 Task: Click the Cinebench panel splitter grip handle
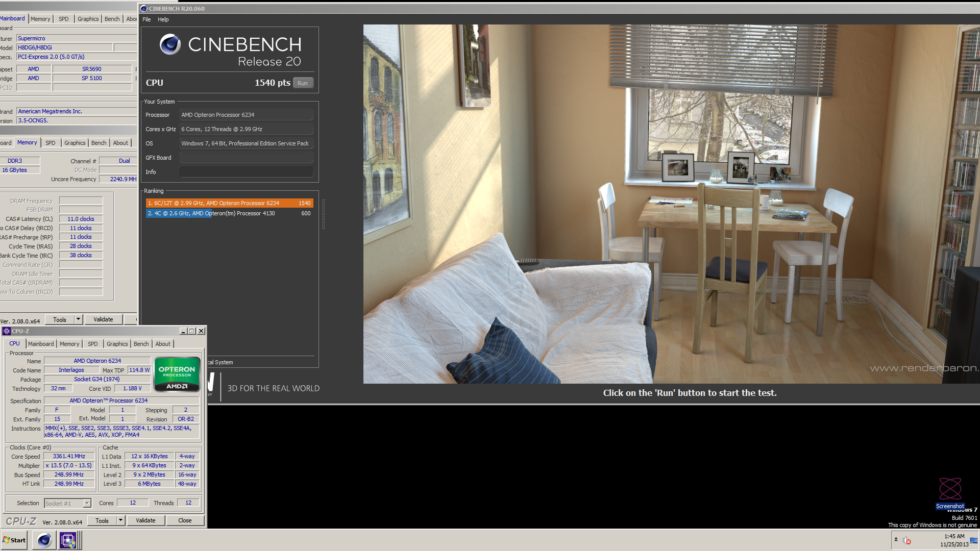(x=323, y=213)
